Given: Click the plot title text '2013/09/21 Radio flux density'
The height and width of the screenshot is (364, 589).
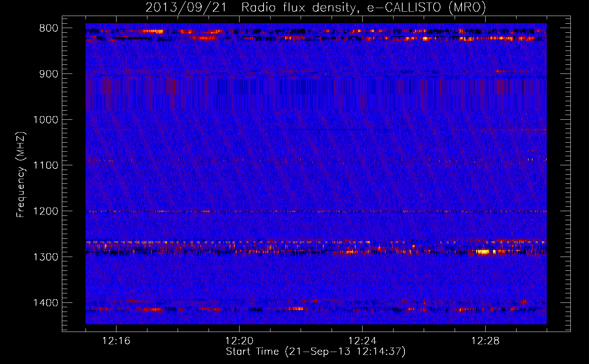Looking at the screenshot, I should click(x=251, y=8).
